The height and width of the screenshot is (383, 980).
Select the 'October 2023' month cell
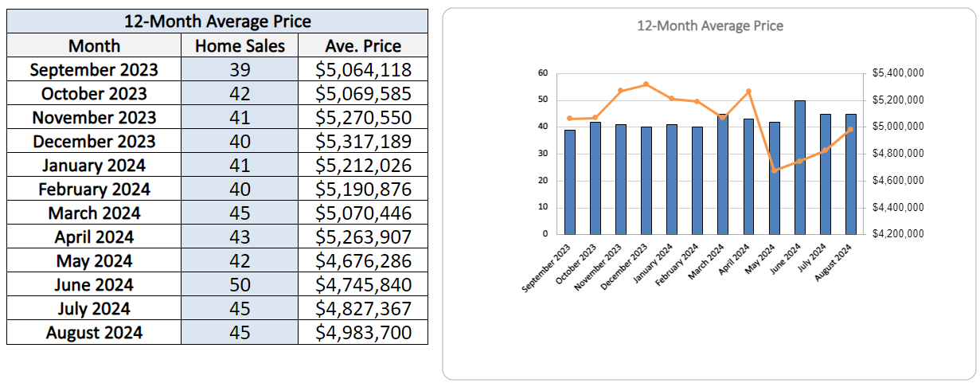(94, 93)
